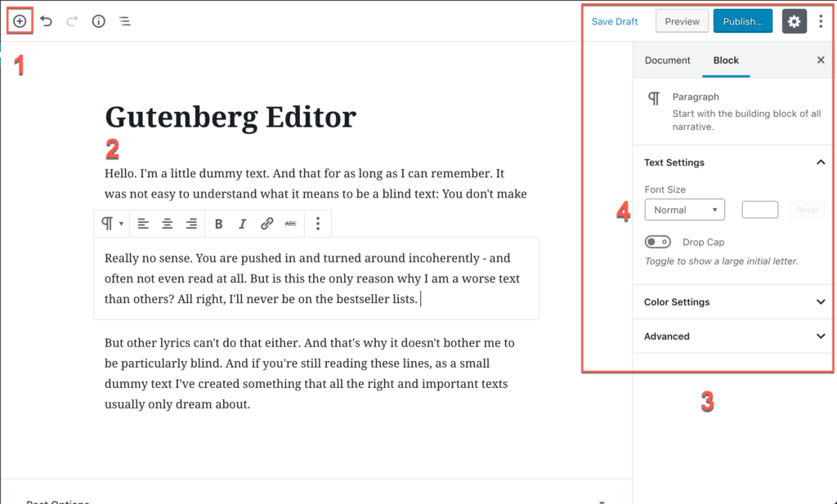Click the paragraph pilcrow icon in sidebar

pos(654,98)
